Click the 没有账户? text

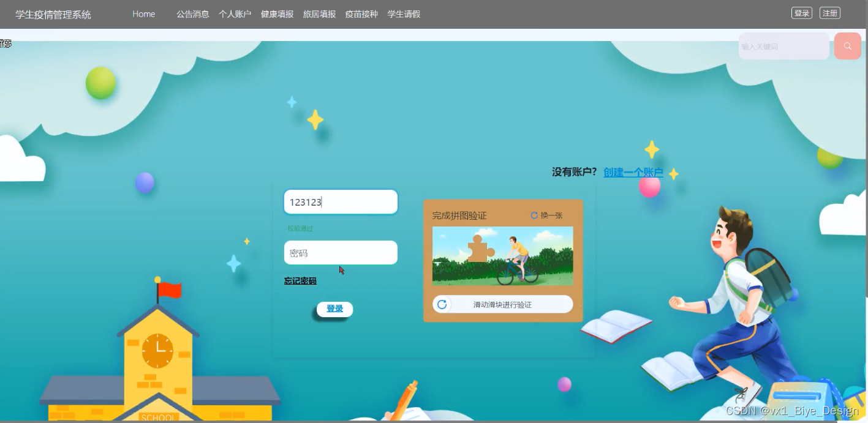coord(575,173)
